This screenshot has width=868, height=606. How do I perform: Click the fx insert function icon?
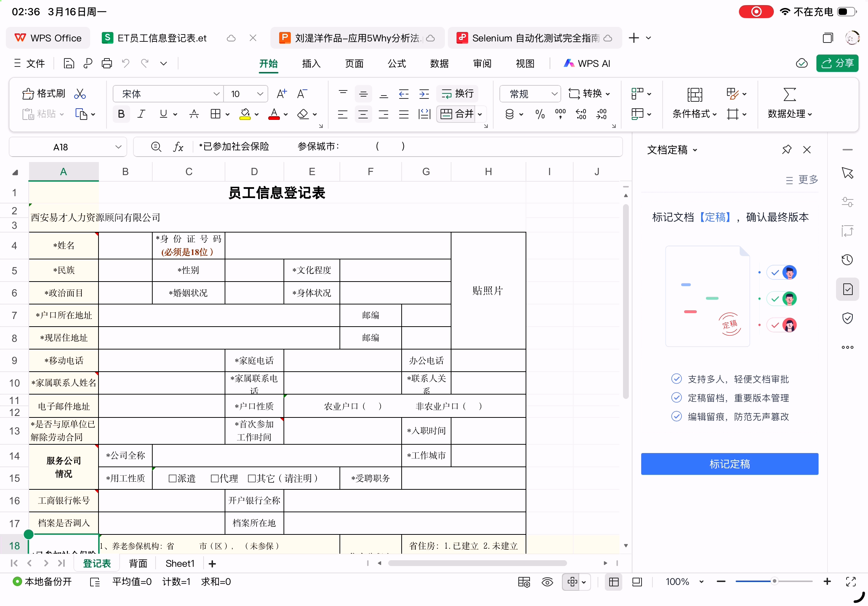pos(178,146)
